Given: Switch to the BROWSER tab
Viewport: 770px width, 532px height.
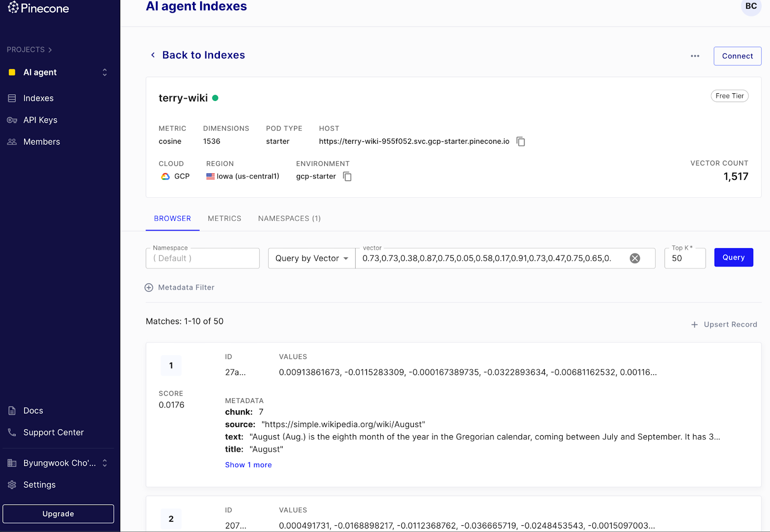Looking at the screenshot, I should click(172, 218).
